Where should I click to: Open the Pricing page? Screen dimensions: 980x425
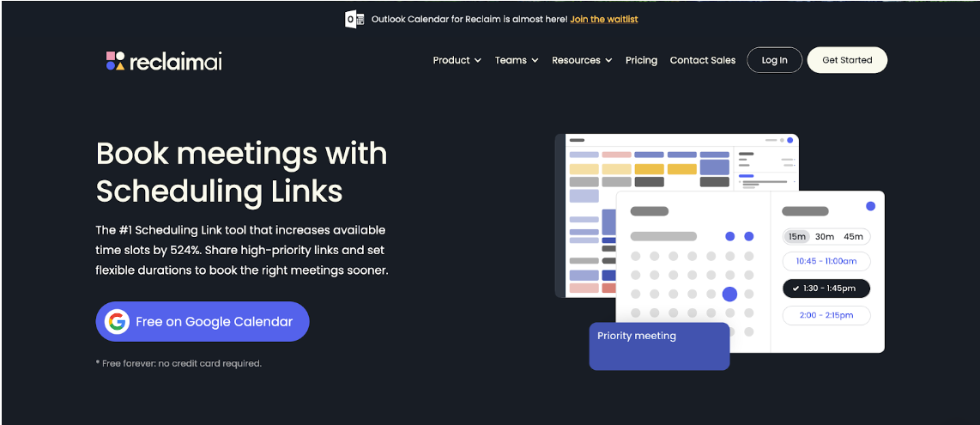point(641,60)
